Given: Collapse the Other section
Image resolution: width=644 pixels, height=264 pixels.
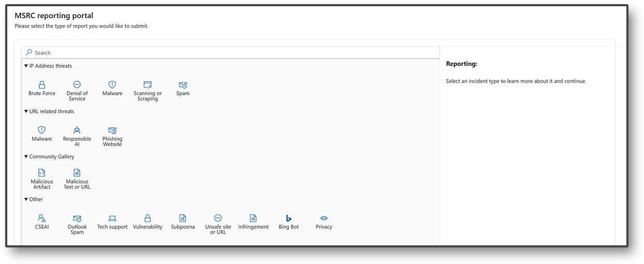Looking at the screenshot, I should coord(26,199).
